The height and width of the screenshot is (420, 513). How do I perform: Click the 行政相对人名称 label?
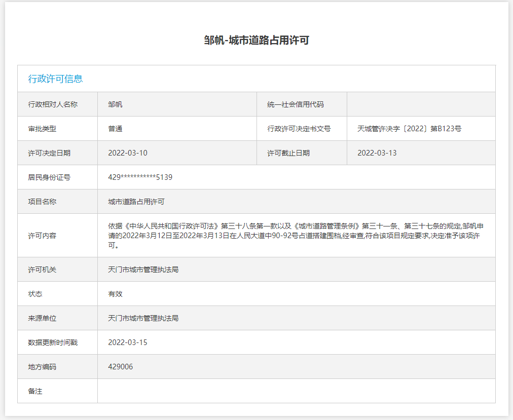point(53,104)
